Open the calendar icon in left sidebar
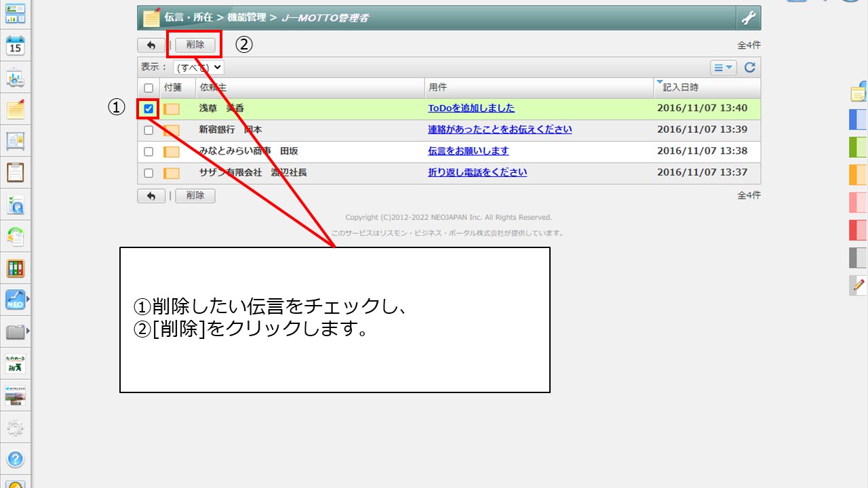The height and width of the screenshot is (488, 868). click(15, 46)
